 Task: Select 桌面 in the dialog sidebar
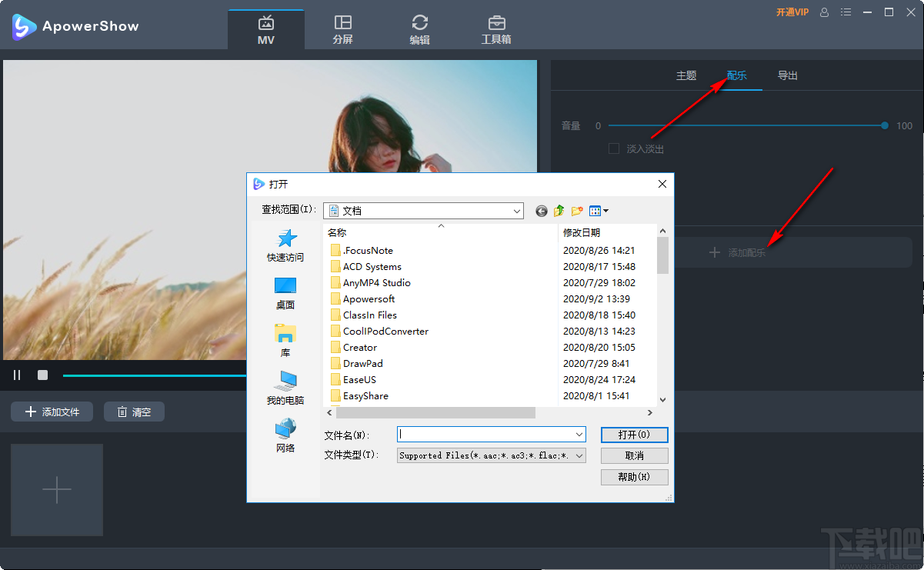click(x=285, y=294)
